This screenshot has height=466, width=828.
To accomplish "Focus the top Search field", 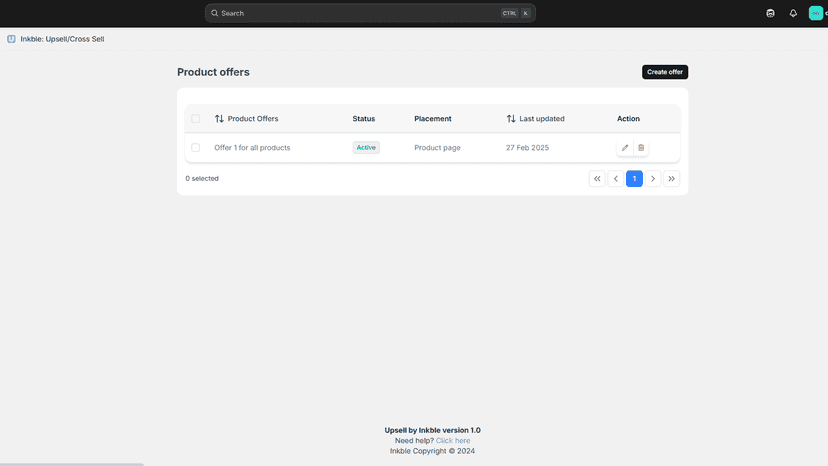I will (370, 13).
